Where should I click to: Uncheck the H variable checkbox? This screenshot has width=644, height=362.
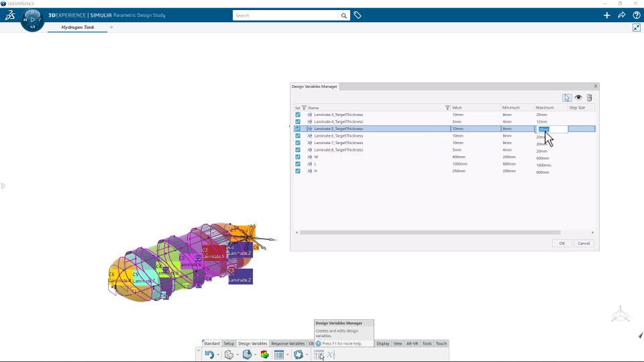coord(298,171)
